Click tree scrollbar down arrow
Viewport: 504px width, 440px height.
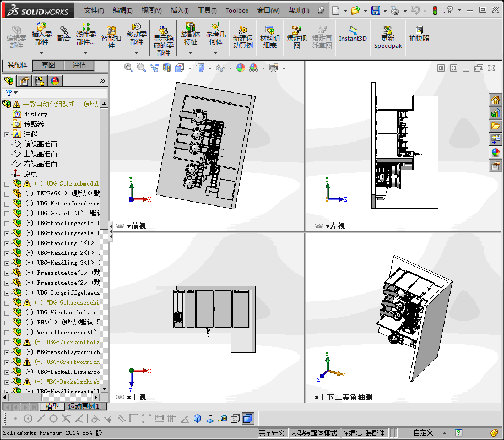(x=104, y=389)
